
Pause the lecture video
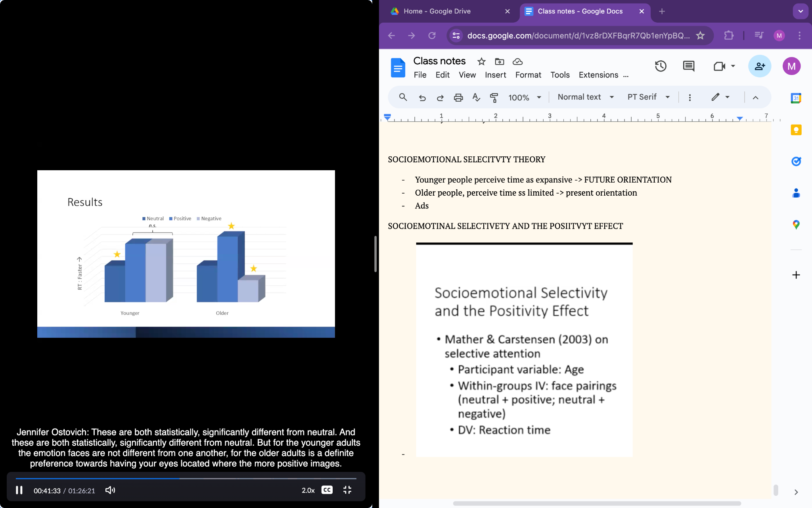click(19, 490)
